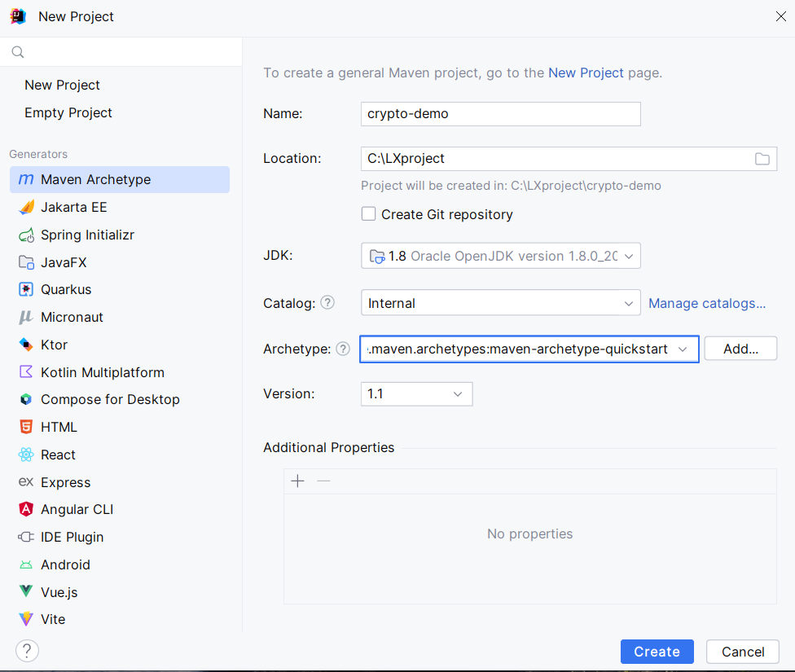Click the Spring Initializr leaf icon
795x672 pixels.
tap(26, 235)
